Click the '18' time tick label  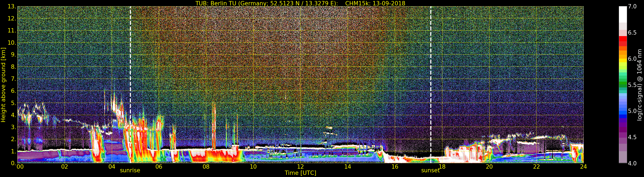pos(442,167)
